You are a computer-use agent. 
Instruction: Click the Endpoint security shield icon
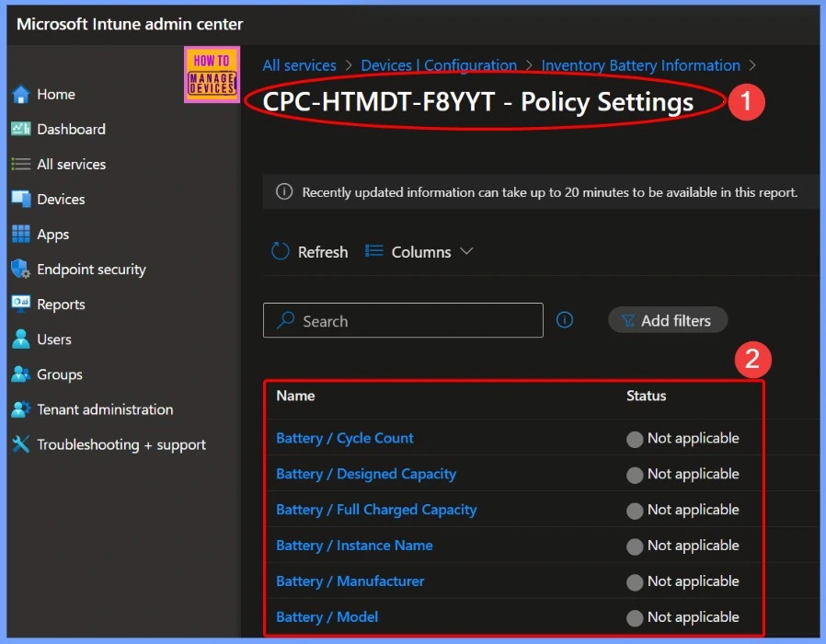click(x=21, y=270)
